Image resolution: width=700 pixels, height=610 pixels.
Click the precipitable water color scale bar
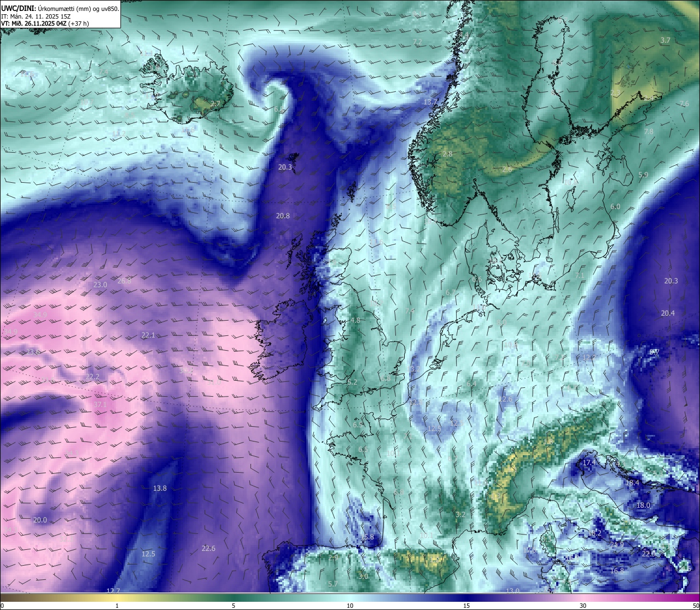350,597
